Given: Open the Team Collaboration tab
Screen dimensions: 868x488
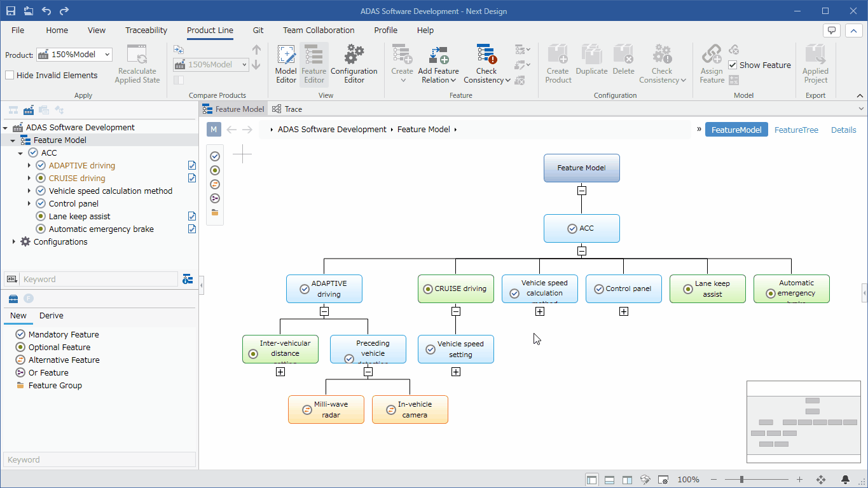Looking at the screenshot, I should click(319, 30).
